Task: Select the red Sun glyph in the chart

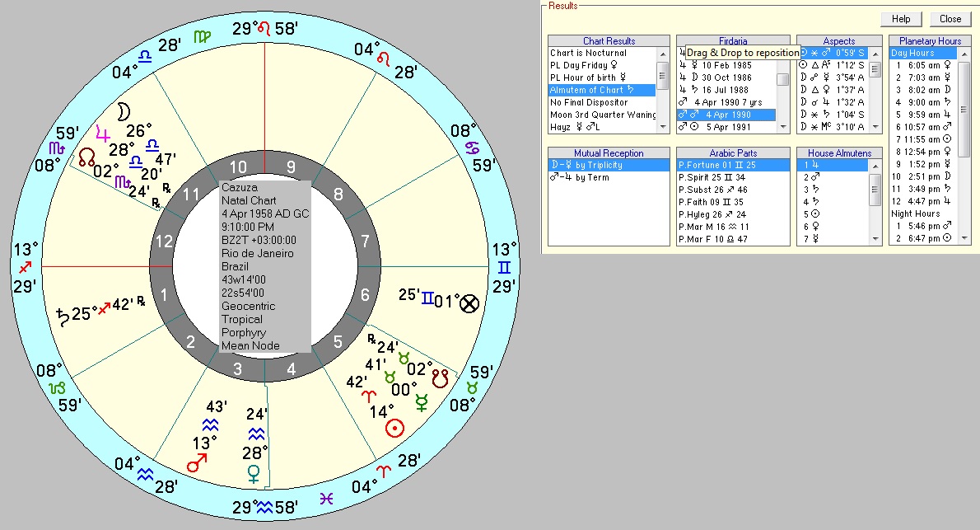Action: pos(395,428)
